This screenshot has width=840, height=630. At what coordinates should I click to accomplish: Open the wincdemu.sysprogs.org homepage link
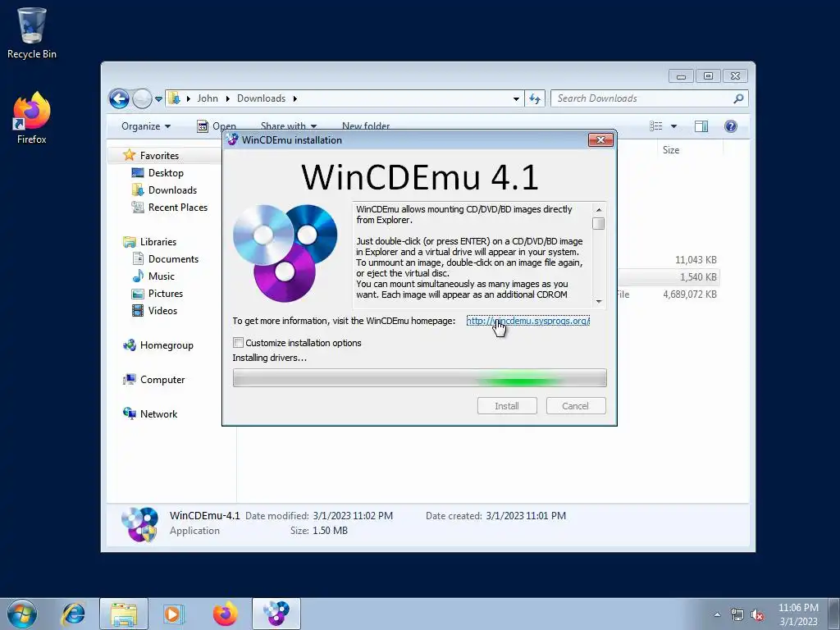click(527, 321)
